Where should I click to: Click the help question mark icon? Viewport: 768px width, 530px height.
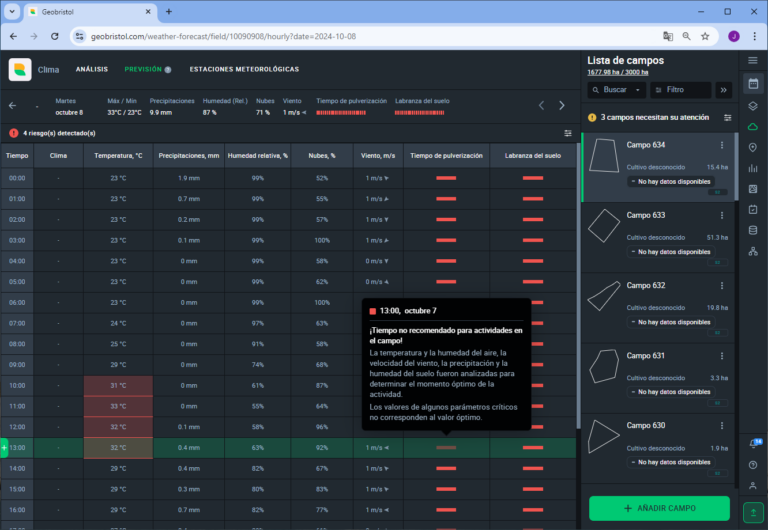coord(753,465)
